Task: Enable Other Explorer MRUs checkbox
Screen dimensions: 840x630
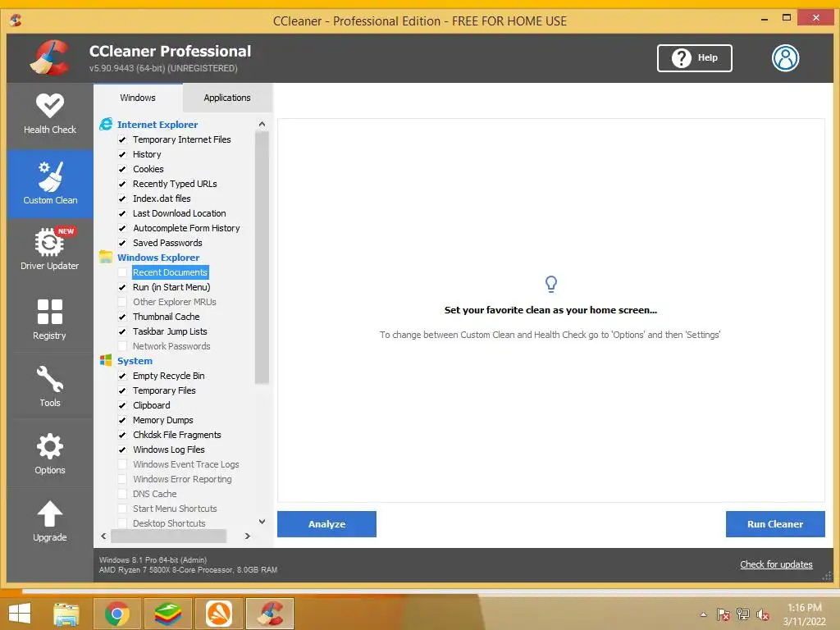Action: click(122, 302)
